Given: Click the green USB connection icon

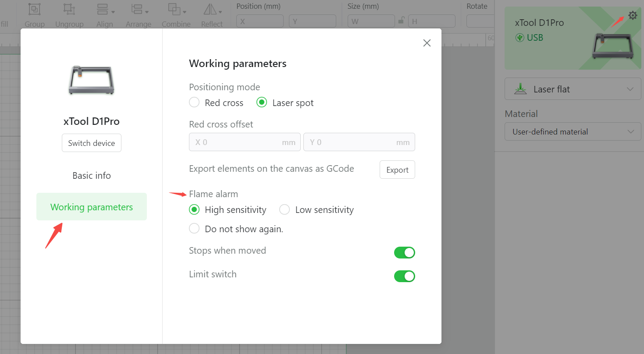Looking at the screenshot, I should click(519, 38).
